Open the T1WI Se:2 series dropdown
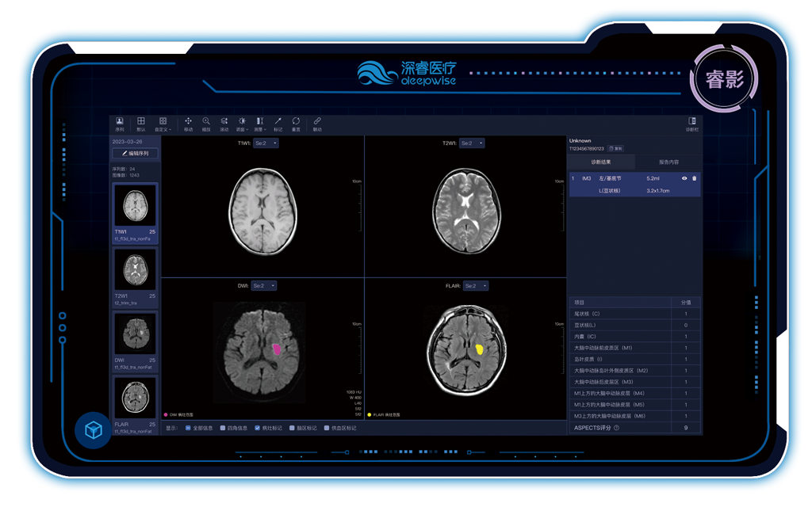812x530 pixels. 266,143
